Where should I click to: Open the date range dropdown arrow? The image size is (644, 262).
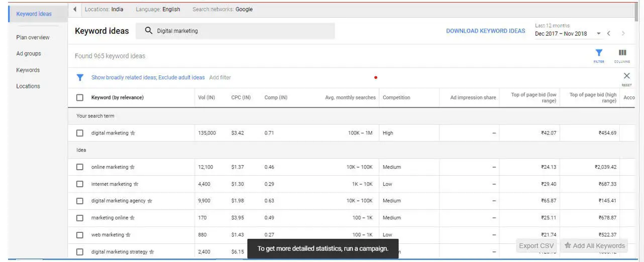pyautogui.click(x=598, y=34)
